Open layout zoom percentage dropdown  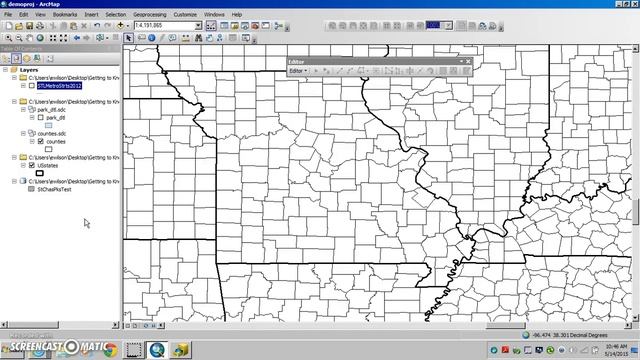449,26
